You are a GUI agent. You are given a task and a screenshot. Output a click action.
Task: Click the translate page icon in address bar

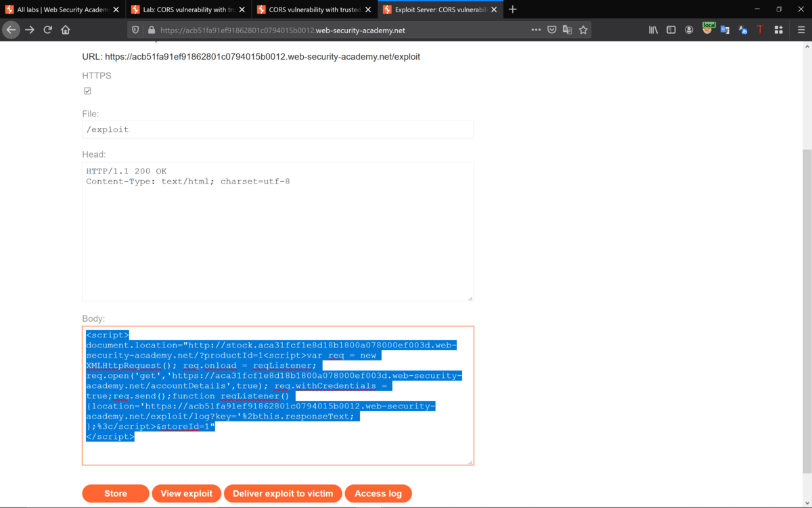point(568,30)
